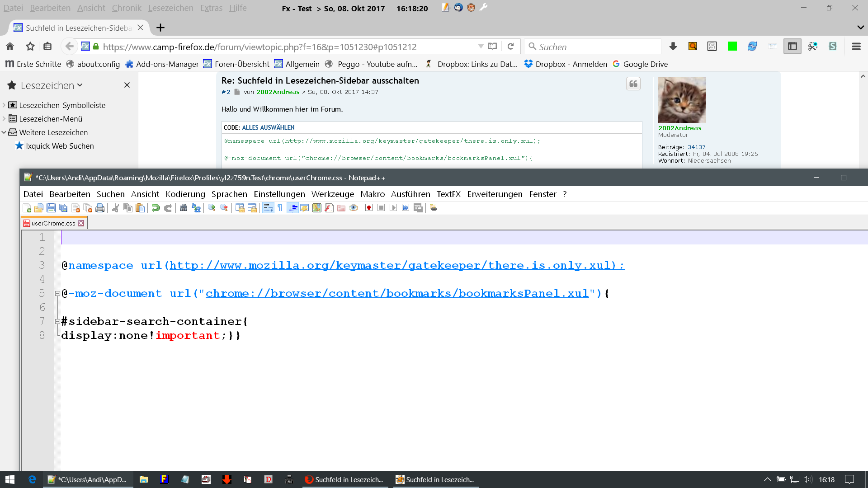Click the Save icon in Notepad++ toolbar
868x488 pixels.
tap(51, 208)
